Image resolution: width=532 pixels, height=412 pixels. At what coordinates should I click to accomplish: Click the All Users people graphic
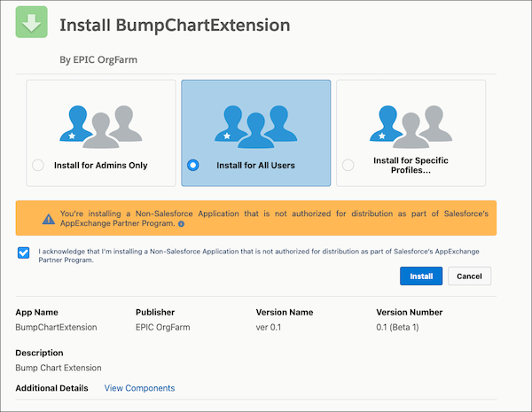pos(256,127)
